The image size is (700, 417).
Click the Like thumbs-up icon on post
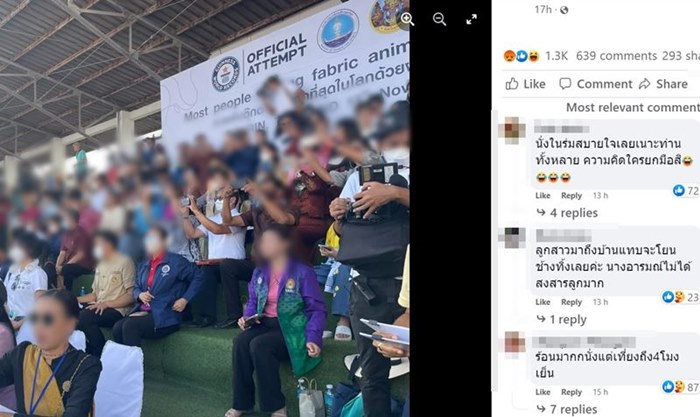click(x=512, y=83)
